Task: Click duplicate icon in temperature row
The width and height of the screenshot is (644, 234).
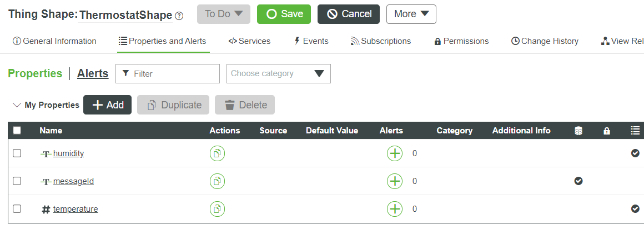Action: tap(217, 209)
